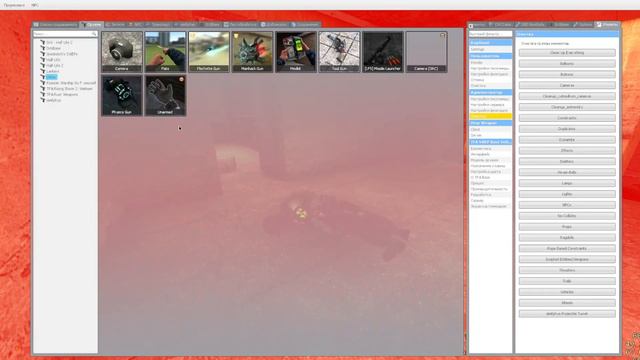Click the quick filter field in utilities panel
This screenshot has height=360, width=640.
pyautogui.click(x=490, y=34)
